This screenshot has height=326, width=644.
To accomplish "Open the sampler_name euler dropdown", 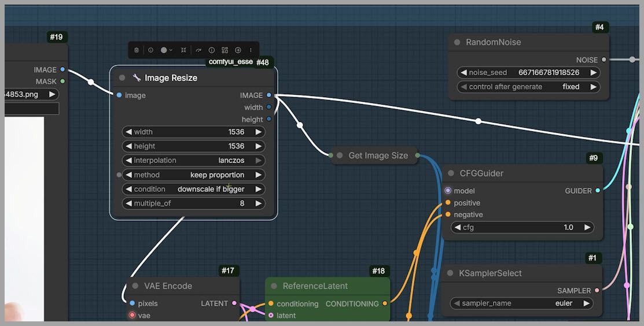I will tap(522, 303).
